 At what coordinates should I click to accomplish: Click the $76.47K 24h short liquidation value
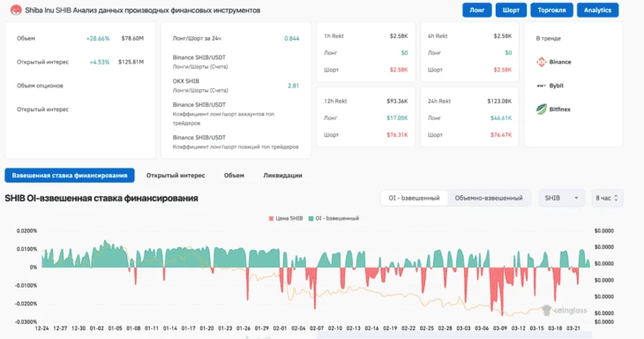(501, 135)
